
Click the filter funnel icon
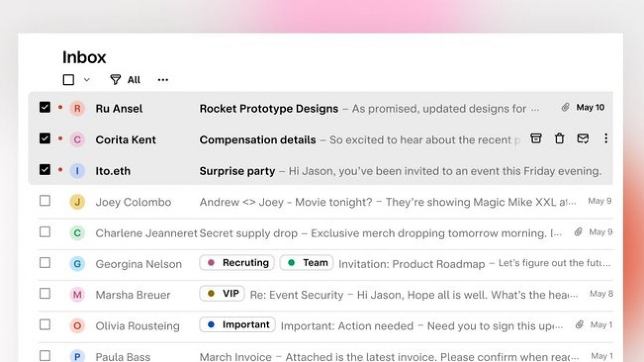coord(116,79)
